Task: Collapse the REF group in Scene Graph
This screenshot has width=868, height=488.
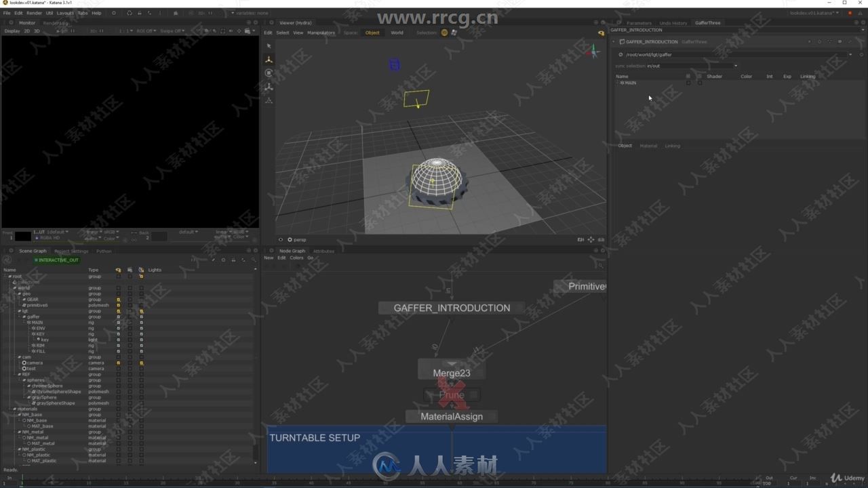Action: click(x=18, y=374)
